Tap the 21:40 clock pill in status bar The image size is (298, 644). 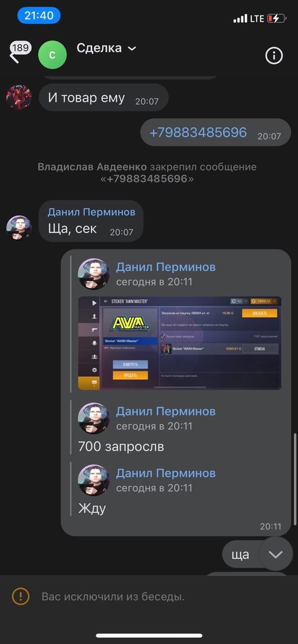pyautogui.click(x=39, y=16)
